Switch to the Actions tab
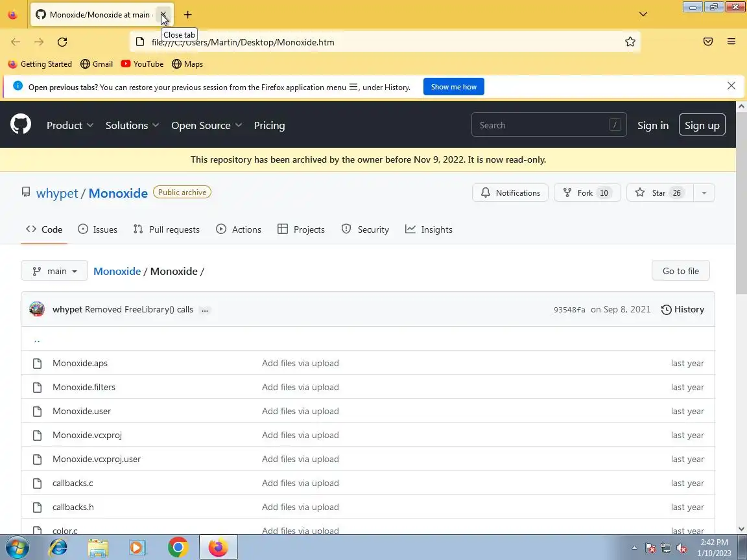 coord(239,229)
